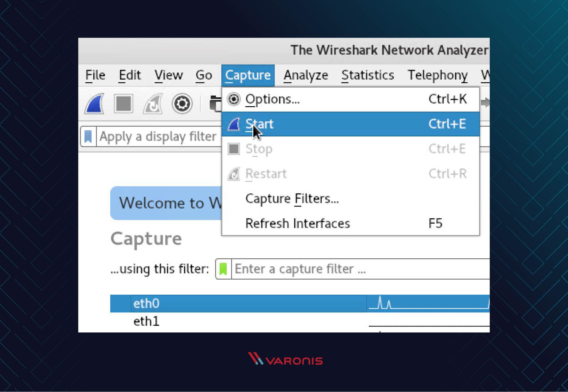568x392 pixels.
Task: Click the gear icon beside Options menu entry
Action: (x=234, y=99)
